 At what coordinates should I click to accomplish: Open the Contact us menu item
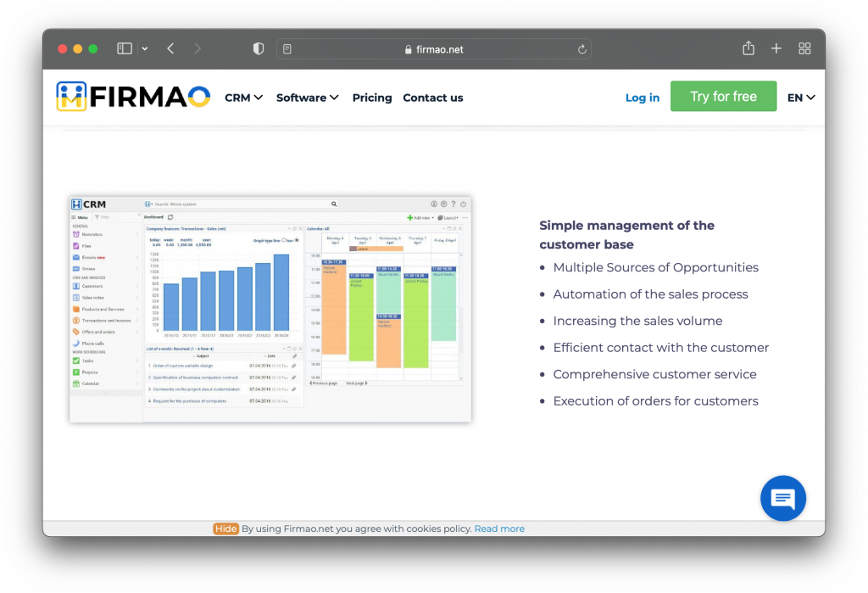[433, 98]
